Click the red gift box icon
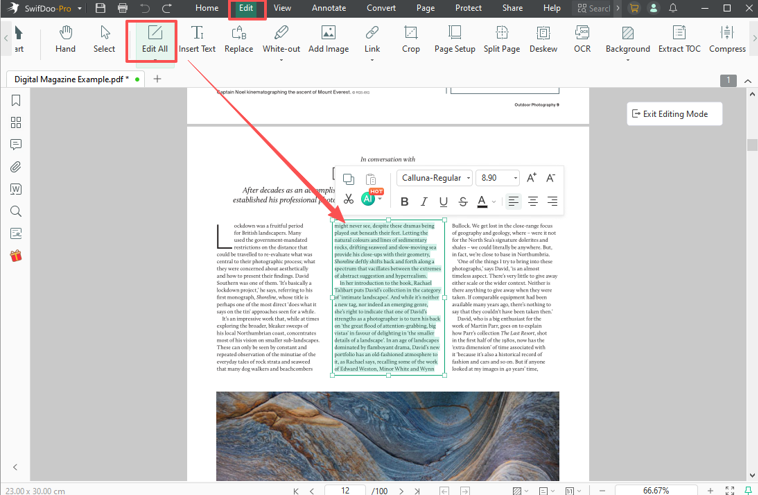The height and width of the screenshot is (495, 758). [x=16, y=256]
